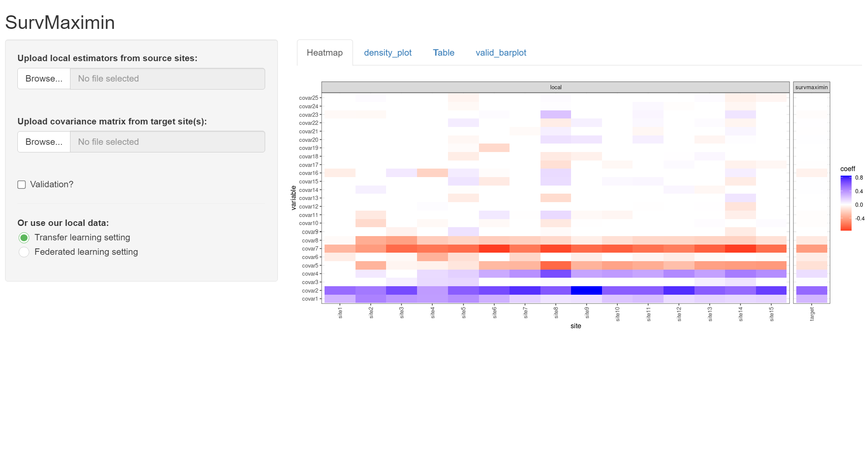868x462 pixels.
Task: Click covar2 cell in target column
Action: [x=812, y=290]
